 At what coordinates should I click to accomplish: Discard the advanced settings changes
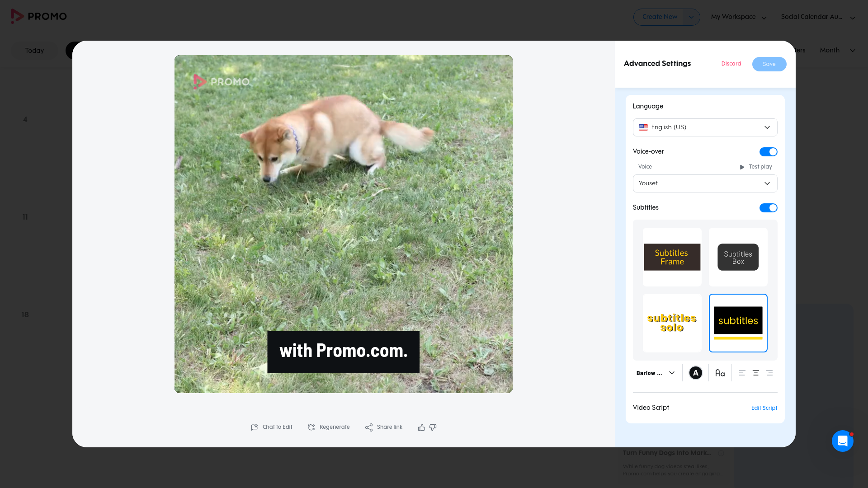pyautogui.click(x=731, y=64)
